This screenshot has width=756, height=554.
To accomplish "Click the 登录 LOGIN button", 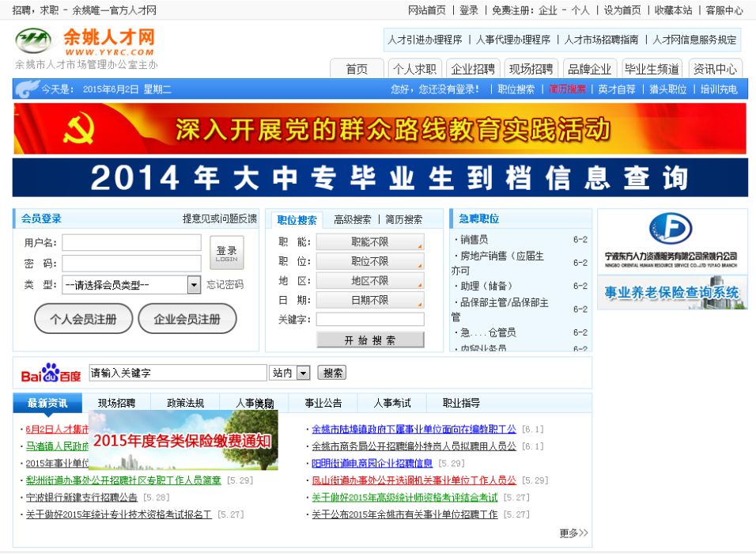I will pyautogui.click(x=227, y=252).
